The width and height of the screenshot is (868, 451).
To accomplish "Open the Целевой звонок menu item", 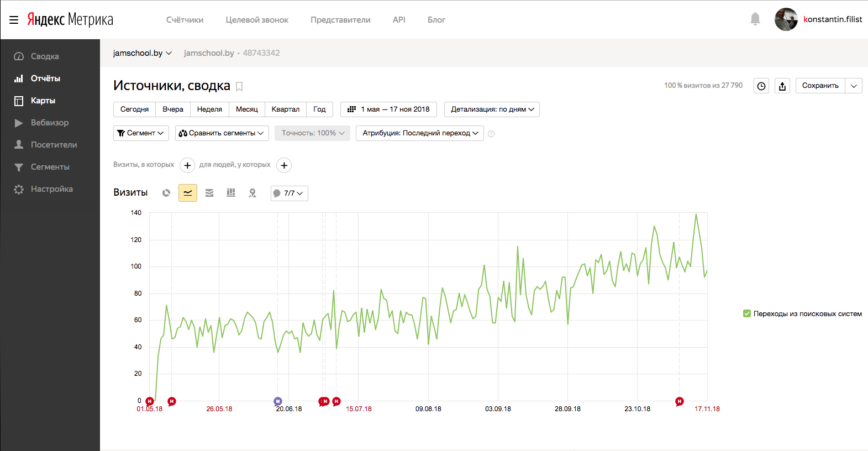I will (x=257, y=20).
